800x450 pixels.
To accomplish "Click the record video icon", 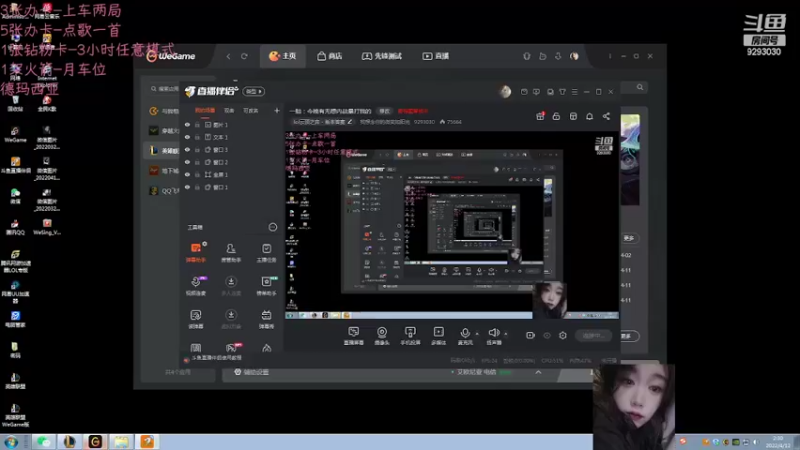I will tap(530, 335).
